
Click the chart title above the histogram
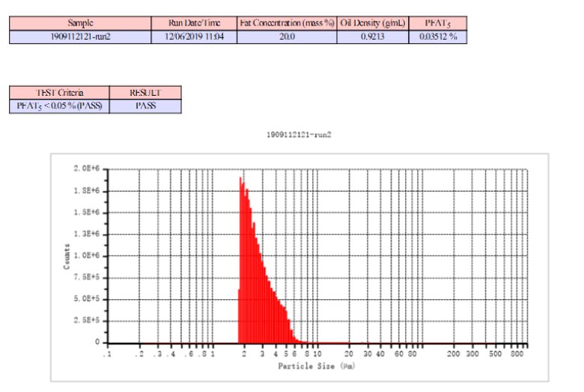[x=299, y=135]
